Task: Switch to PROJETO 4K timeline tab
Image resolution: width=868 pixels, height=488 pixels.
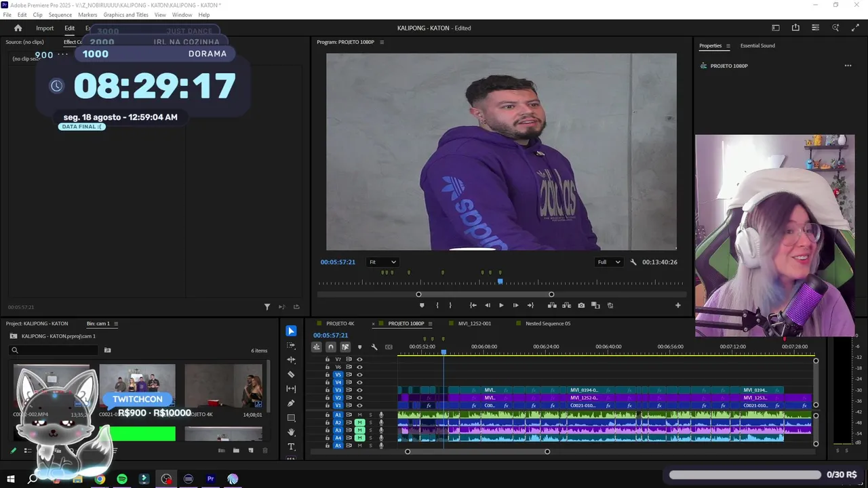Action: (x=340, y=324)
